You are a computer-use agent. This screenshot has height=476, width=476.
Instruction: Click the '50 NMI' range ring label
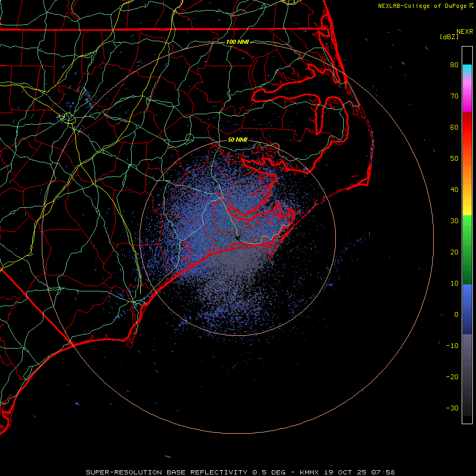click(x=237, y=140)
